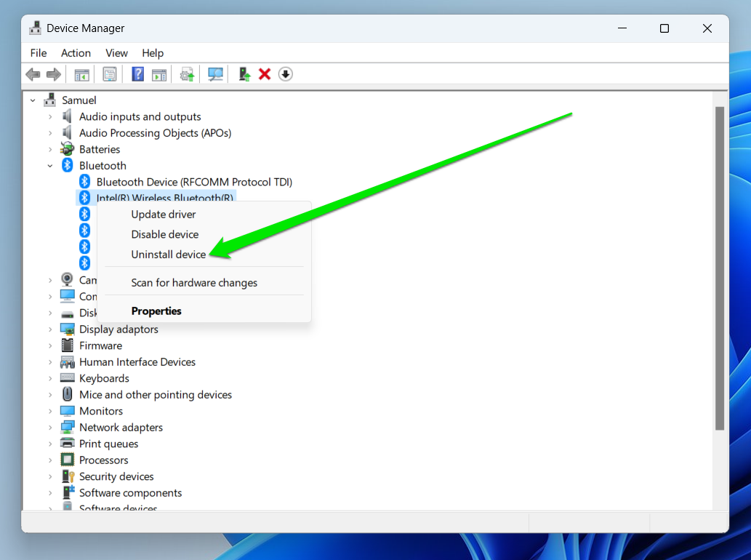Open Properties sheet toolbar icon

110,74
